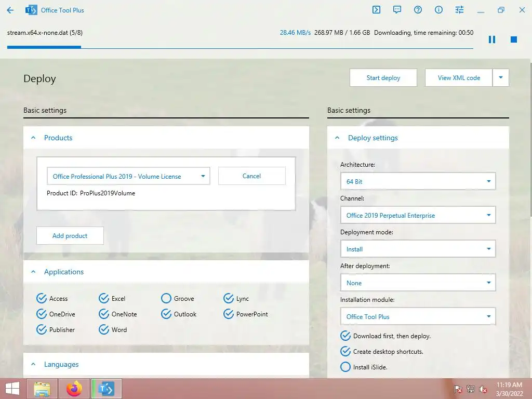Open the After deployment None dropdown
The image size is (532, 399).
(418, 283)
